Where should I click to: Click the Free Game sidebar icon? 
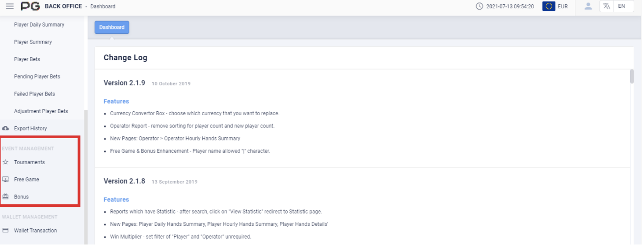pos(6,179)
